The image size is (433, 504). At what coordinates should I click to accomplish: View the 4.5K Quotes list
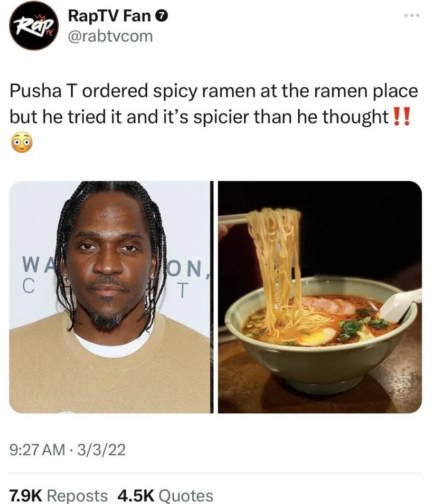165,495
